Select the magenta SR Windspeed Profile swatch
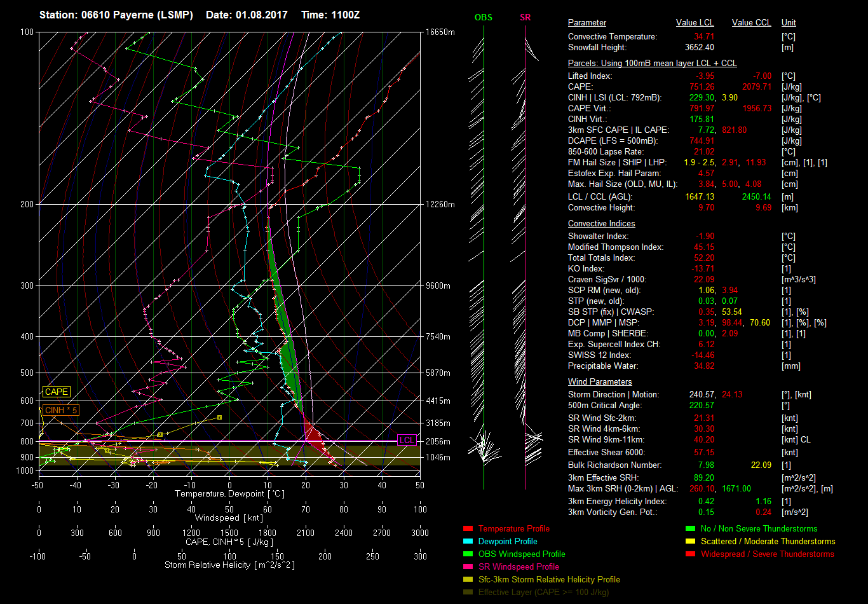 point(468,567)
